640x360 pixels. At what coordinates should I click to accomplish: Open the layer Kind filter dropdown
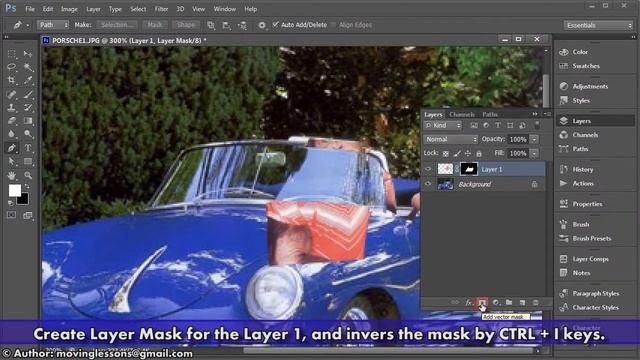pos(443,126)
